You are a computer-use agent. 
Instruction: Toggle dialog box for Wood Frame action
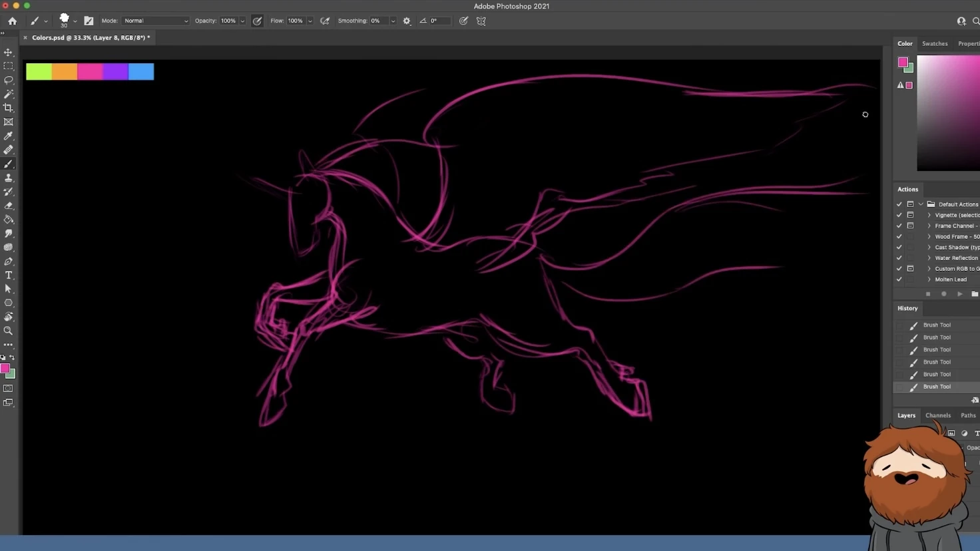click(910, 237)
